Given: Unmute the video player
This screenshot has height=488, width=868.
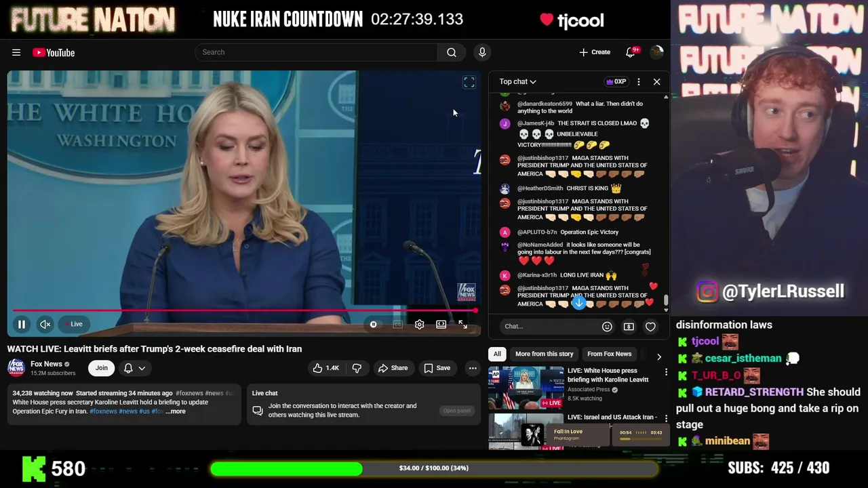Looking at the screenshot, I should coord(45,324).
